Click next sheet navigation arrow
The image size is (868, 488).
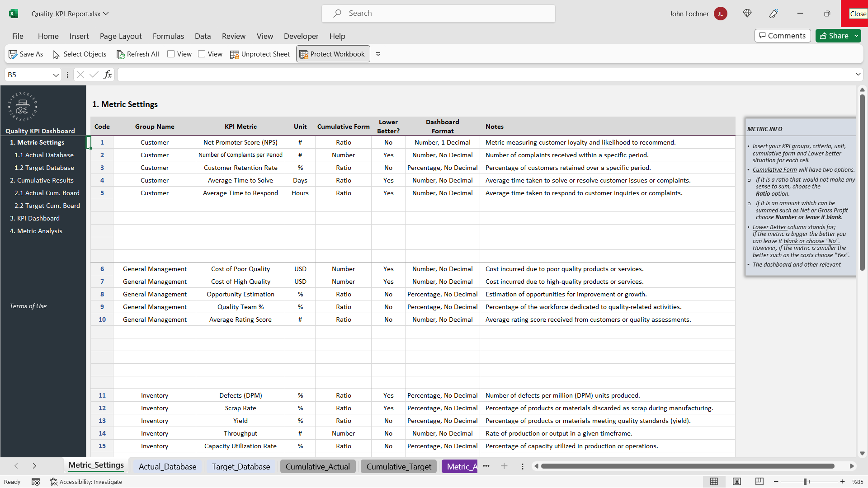pos(34,466)
